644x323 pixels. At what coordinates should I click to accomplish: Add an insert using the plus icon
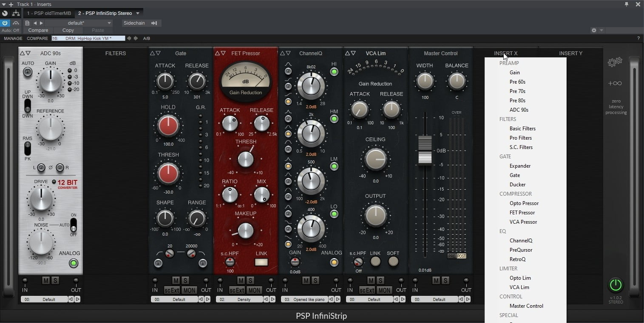11,4
